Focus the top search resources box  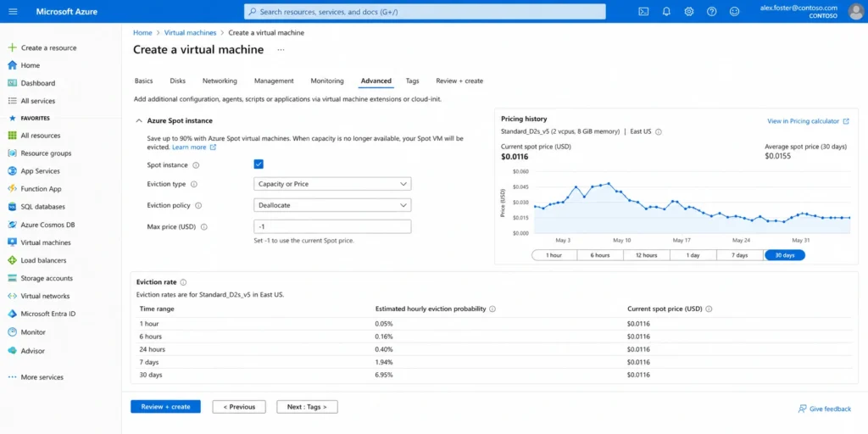pyautogui.click(x=425, y=12)
